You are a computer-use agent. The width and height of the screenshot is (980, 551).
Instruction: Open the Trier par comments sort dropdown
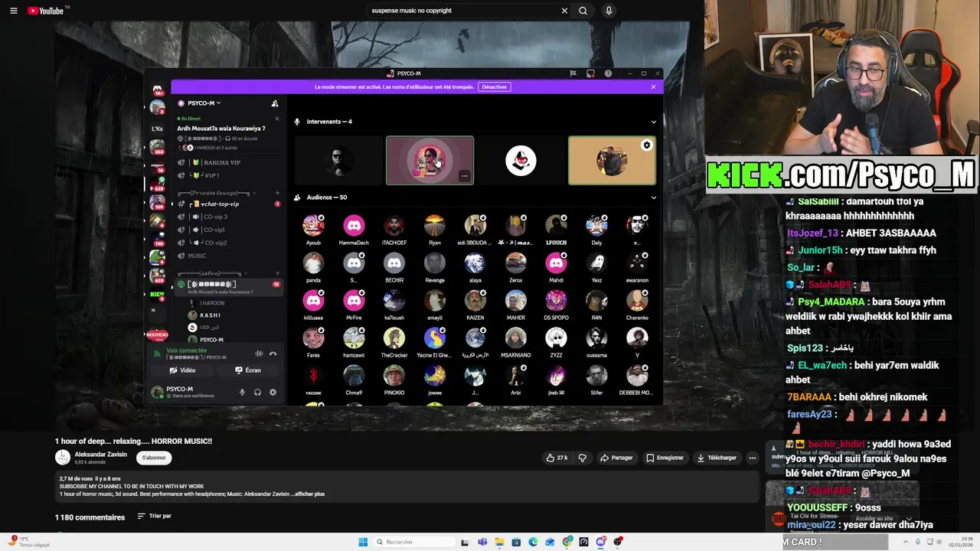click(x=154, y=517)
